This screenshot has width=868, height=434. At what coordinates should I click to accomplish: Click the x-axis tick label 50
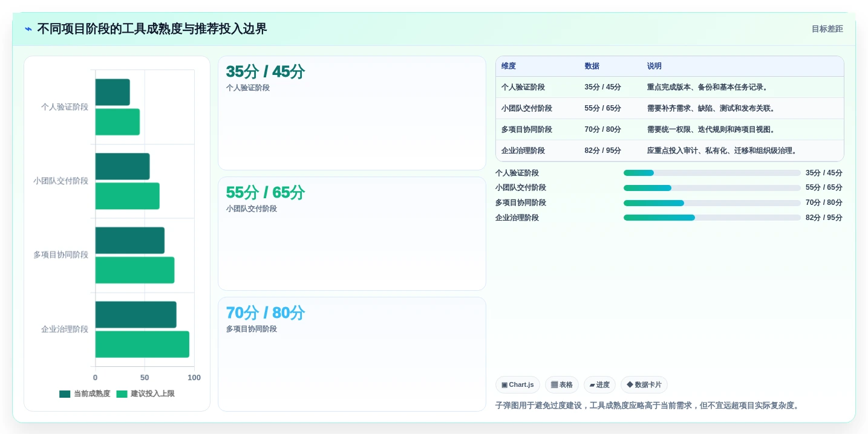[145, 378]
